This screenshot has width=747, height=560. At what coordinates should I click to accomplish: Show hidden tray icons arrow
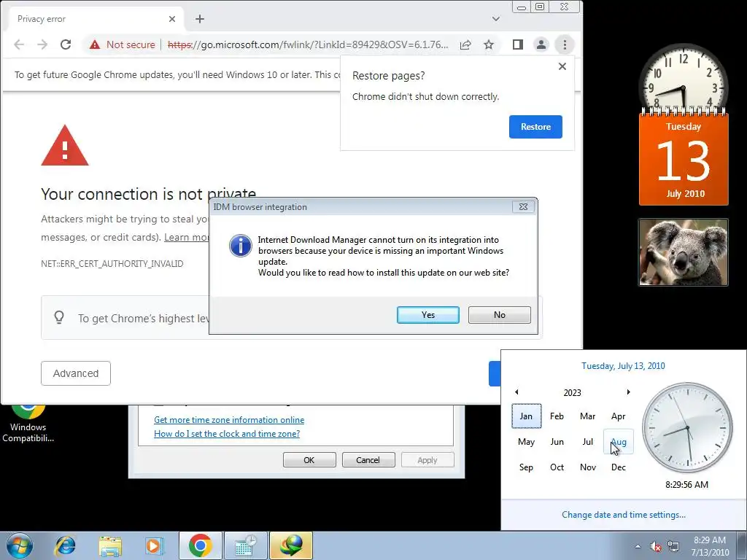pos(638,546)
